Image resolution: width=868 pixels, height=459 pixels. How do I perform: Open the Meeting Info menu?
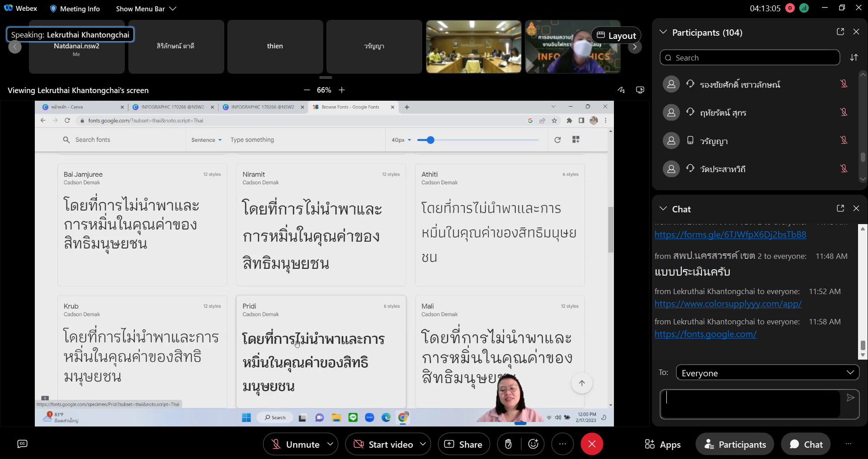pos(75,9)
